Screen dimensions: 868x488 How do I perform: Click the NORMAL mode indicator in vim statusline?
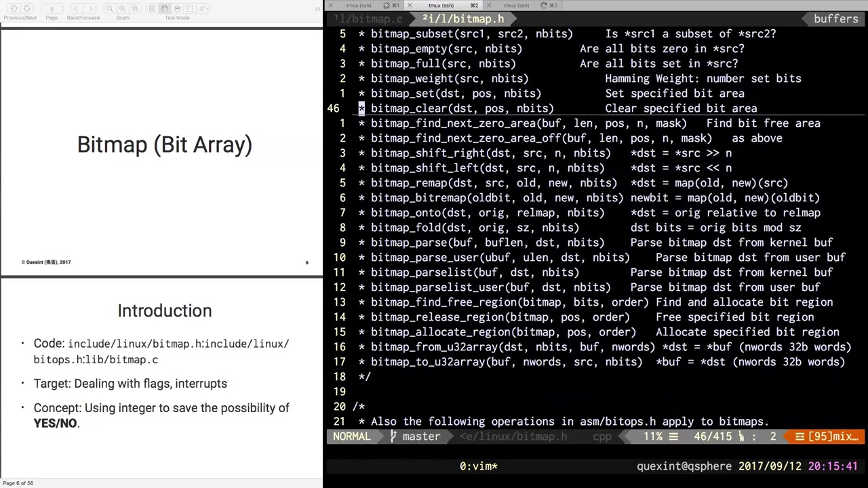coord(352,437)
